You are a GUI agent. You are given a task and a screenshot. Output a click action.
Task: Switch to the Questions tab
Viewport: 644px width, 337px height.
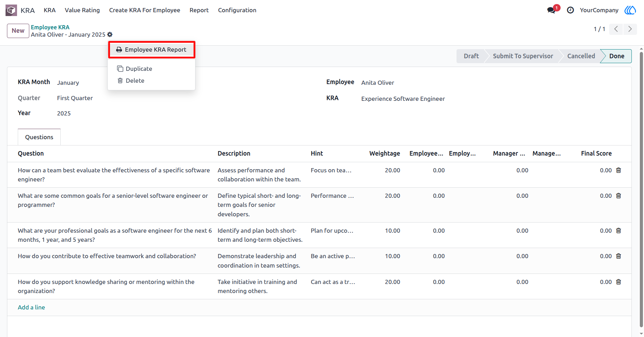[39, 137]
